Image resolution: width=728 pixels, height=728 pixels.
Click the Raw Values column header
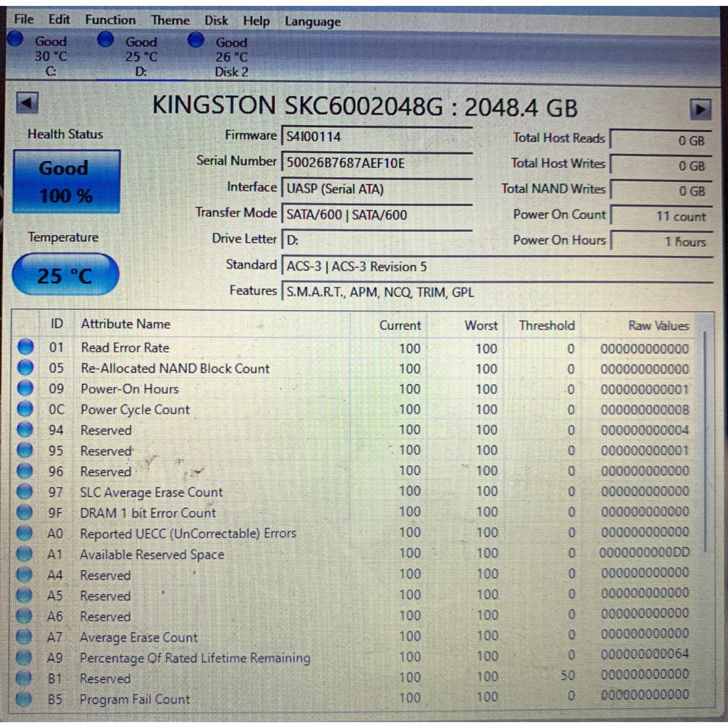658,326
